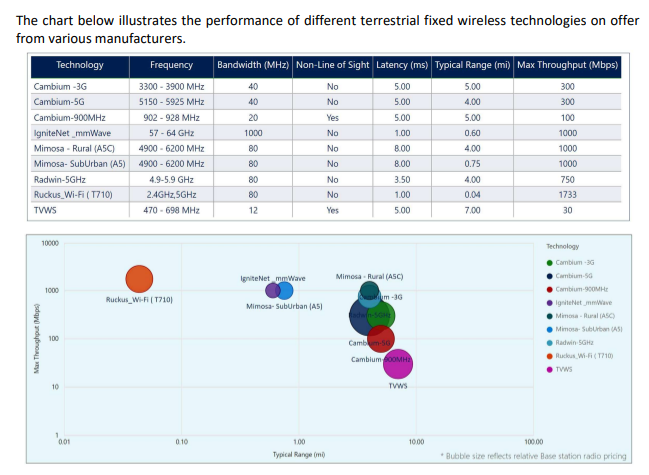Click the Non-Line of Sight column header
Screen dimensions: 649x475
tap(332, 65)
